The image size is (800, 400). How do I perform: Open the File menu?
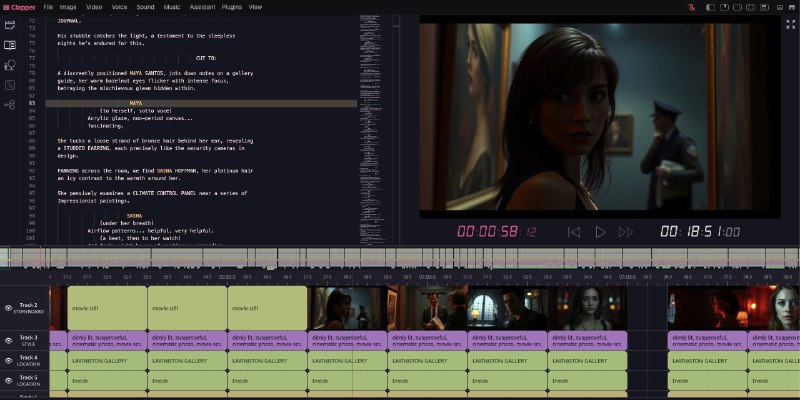(48, 7)
